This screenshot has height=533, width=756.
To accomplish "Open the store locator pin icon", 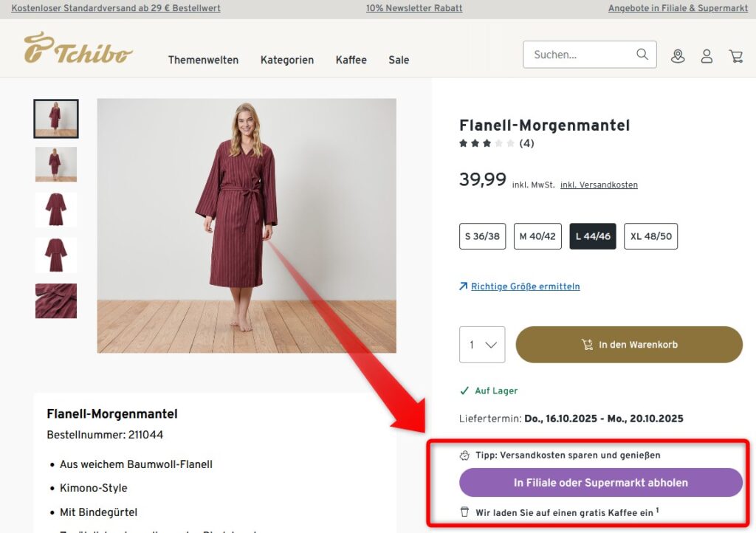I will 678,55.
